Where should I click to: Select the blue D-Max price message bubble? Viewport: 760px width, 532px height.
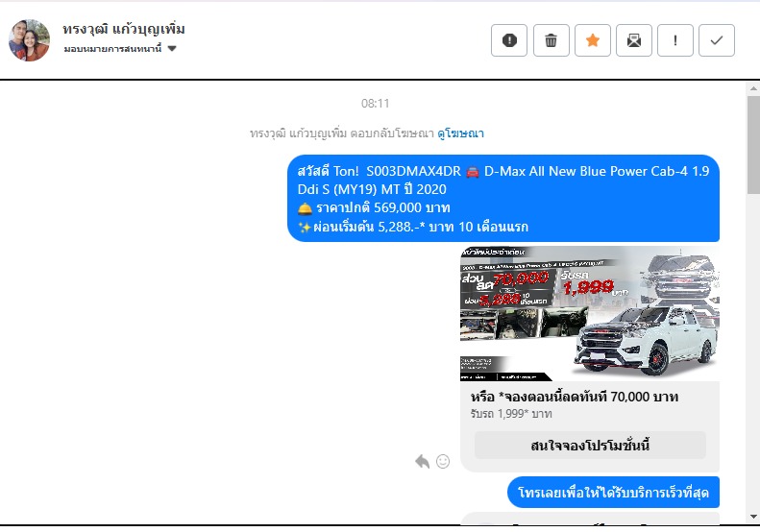(x=503, y=198)
